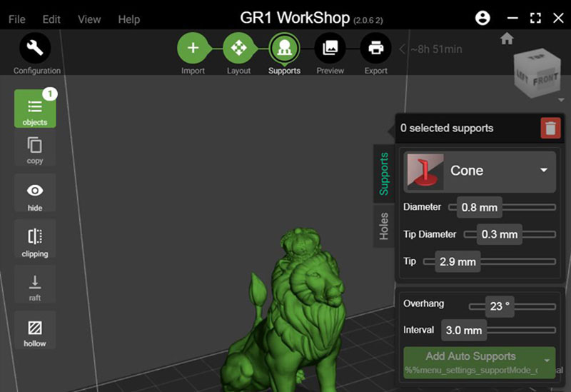
Task: Click the Export printer icon
Action: coord(375,49)
